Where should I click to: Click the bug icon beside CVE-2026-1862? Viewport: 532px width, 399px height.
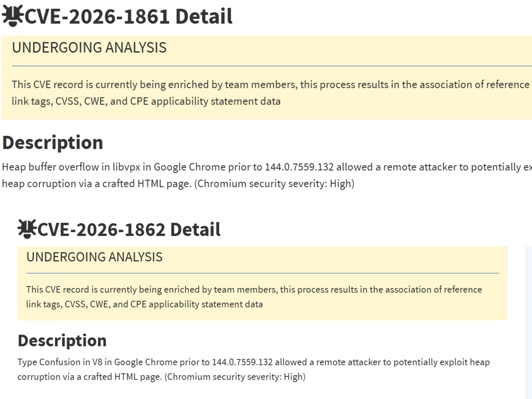[27, 229]
